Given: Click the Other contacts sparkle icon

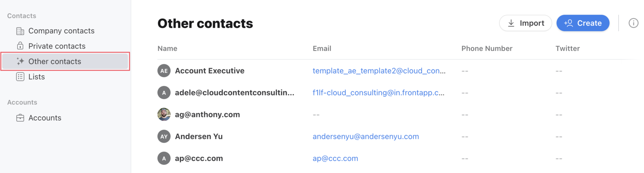Looking at the screenshot, I should pos(20,61).
